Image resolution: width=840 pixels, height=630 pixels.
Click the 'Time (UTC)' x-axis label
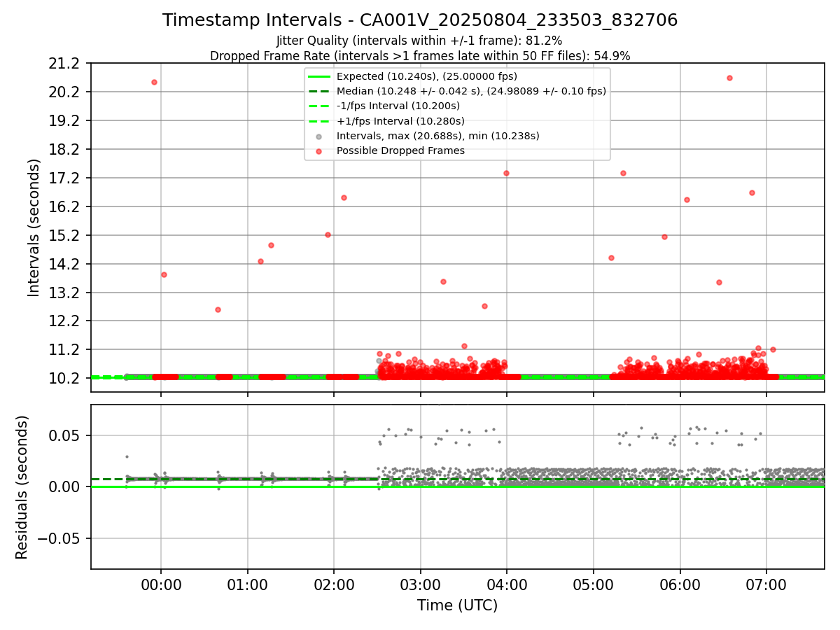coord(457,605)
